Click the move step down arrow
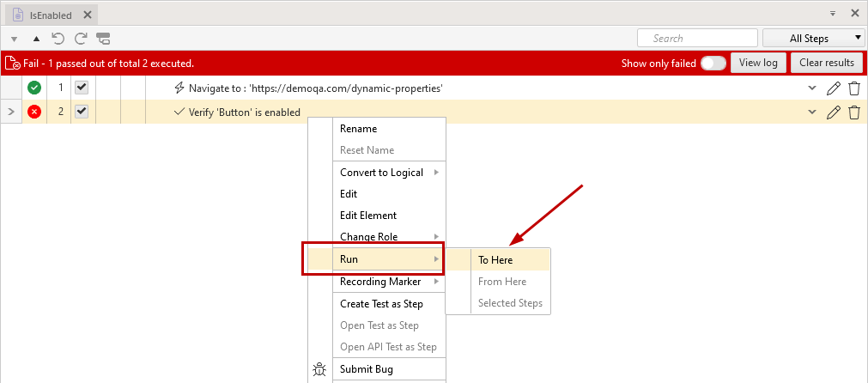This screenshot has height=383, width=868. pos(15,40)
